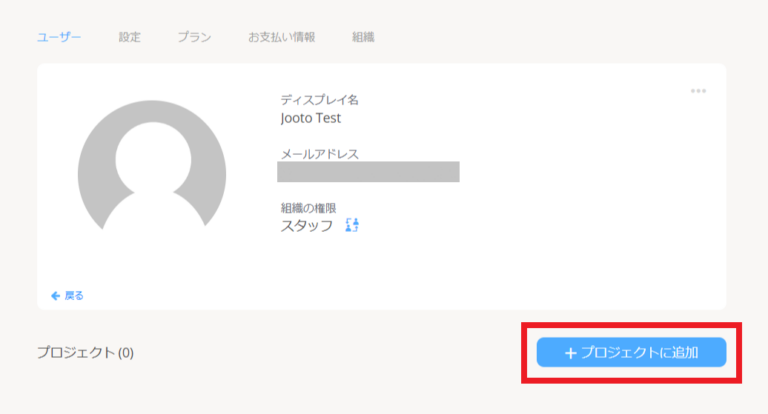Screen dimensions: 768x414
Task: Click the ディスプレイ名 label
Action: tap(319, 100)
